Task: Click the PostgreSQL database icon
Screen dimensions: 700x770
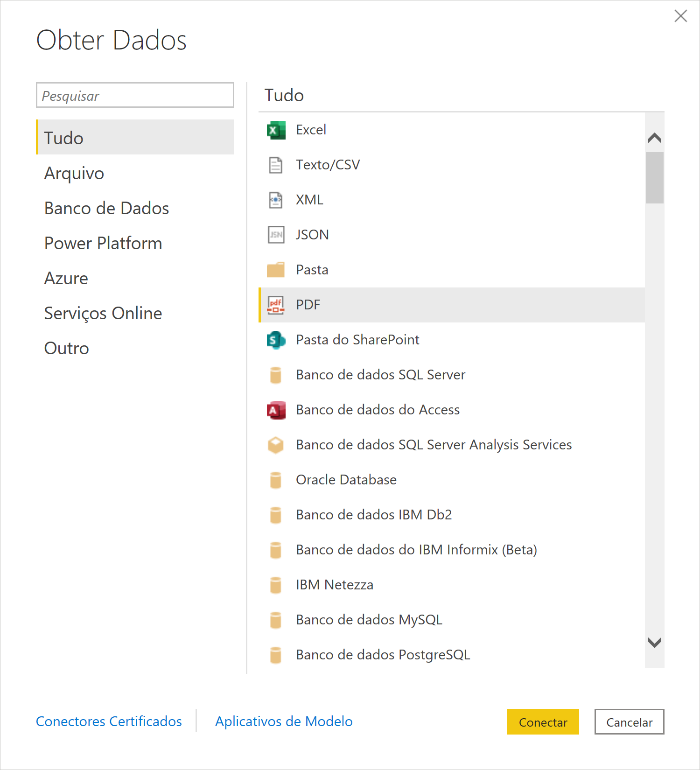Action: [276, 655]
